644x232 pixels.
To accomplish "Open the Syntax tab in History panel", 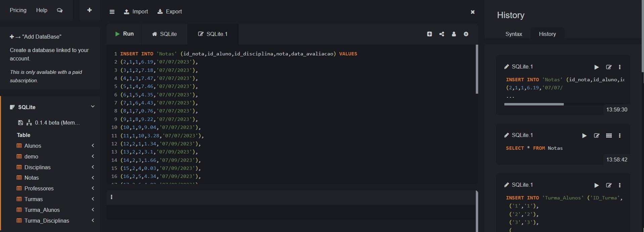I will [514, 34].
